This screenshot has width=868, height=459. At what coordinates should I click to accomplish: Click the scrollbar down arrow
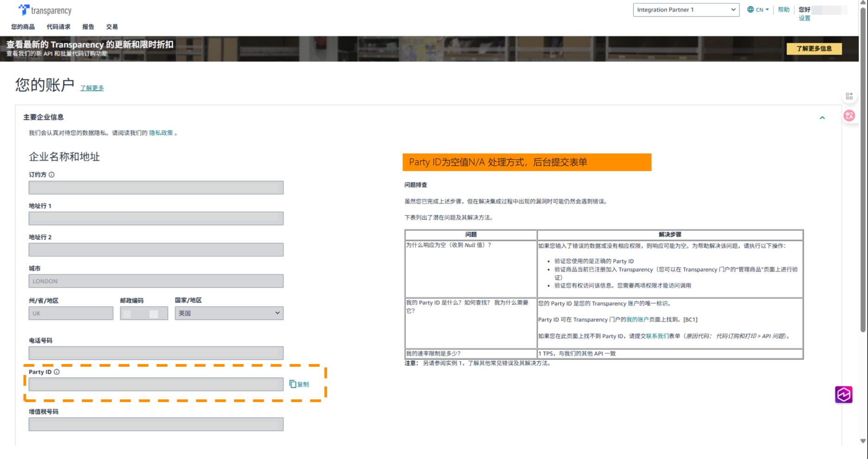click(863, 441)
